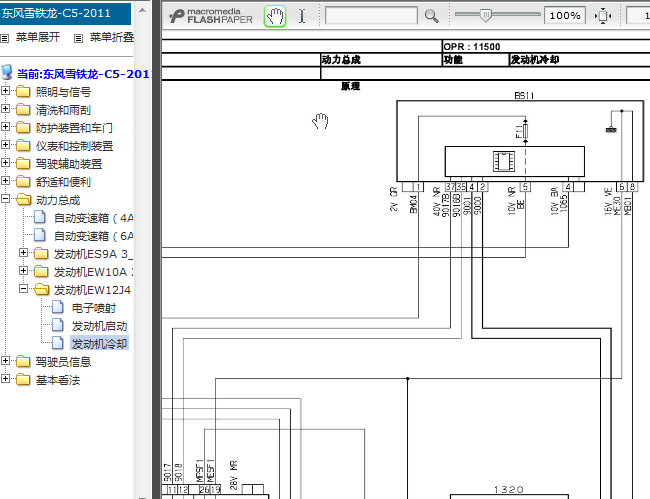Click the 东风雪铁龙-C5-2011 title header
Screen dimensions: 650x499
tap(65, 14)
